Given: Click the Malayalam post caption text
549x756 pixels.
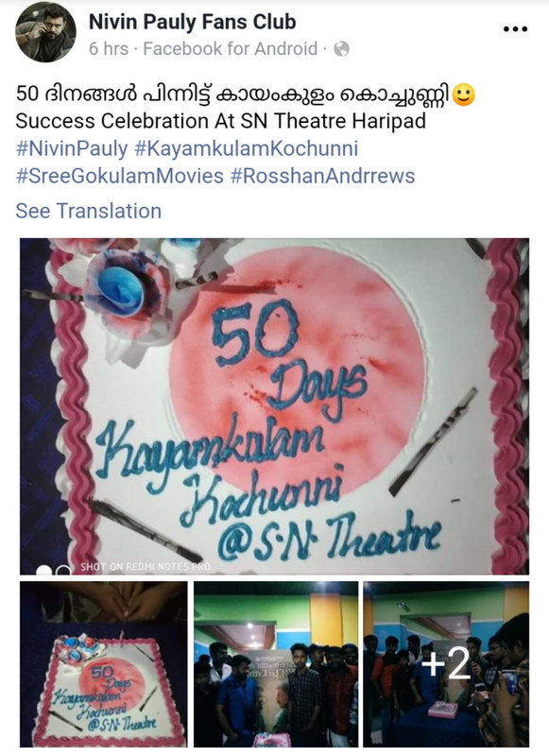Looking at the screenshot, I should (233, 94).
